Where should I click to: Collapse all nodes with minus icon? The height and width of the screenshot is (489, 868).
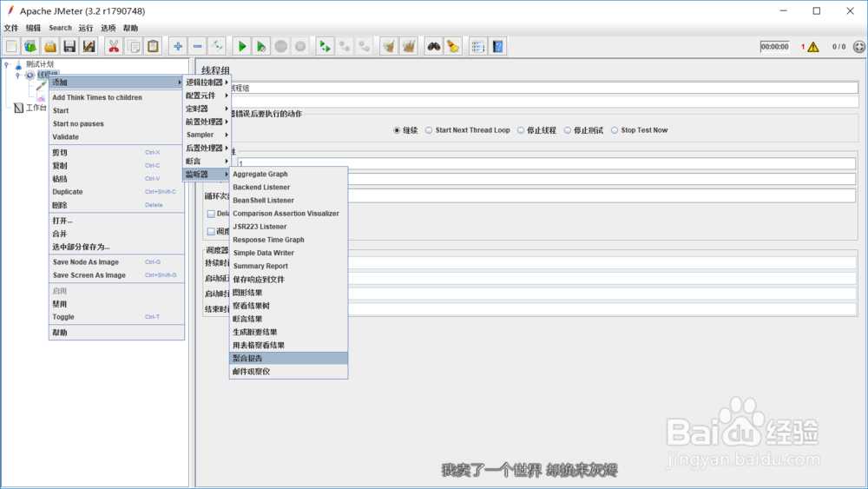coord(197,47)
